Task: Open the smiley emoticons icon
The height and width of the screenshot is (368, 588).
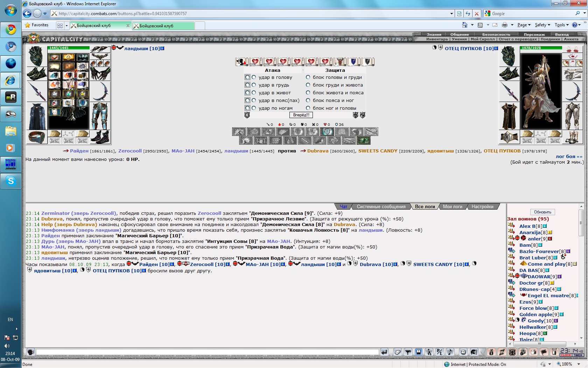Action: click(463, 352)
